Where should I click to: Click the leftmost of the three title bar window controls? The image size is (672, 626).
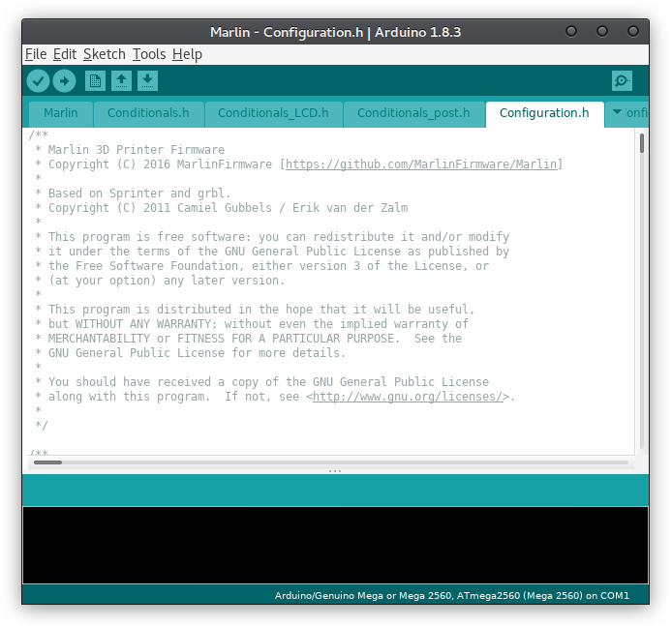[x=571, y=31]
